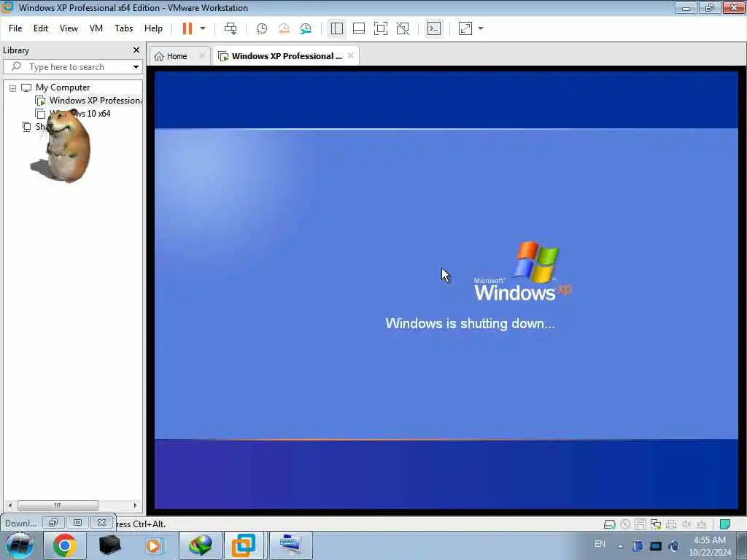Open the VM menu

[x=96, y=28]
